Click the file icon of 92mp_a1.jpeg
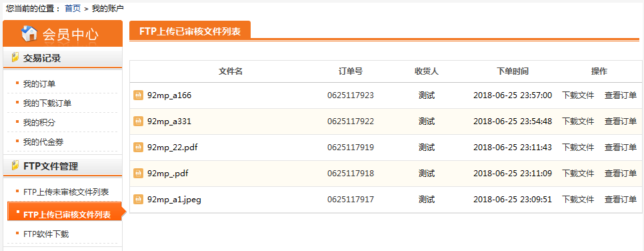 coord(139,200)
